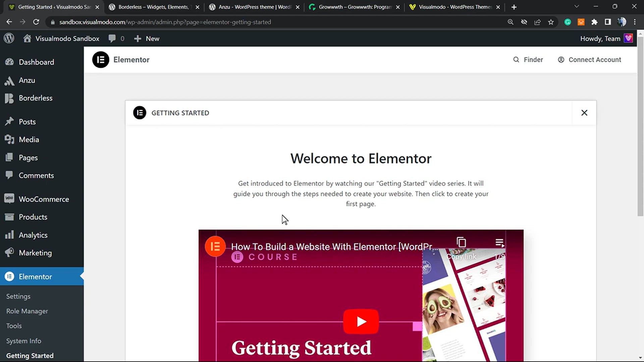644x362 pixels.
Task: Bookmark this page with star icon
Action: pos(551,22)
